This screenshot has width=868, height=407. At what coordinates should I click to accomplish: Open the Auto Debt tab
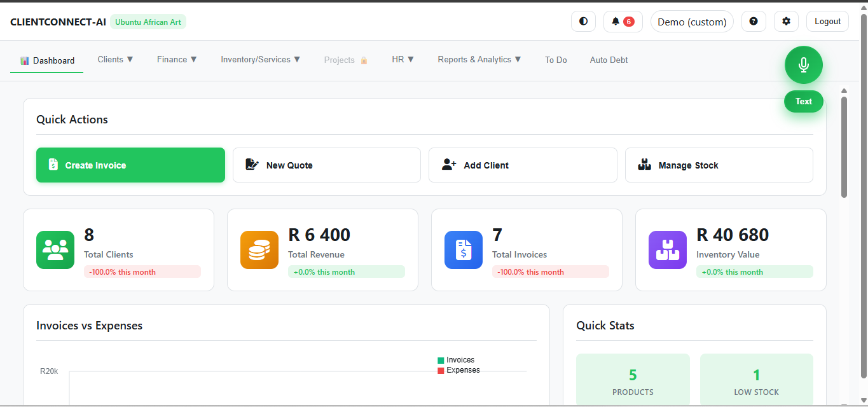[608, 59]
